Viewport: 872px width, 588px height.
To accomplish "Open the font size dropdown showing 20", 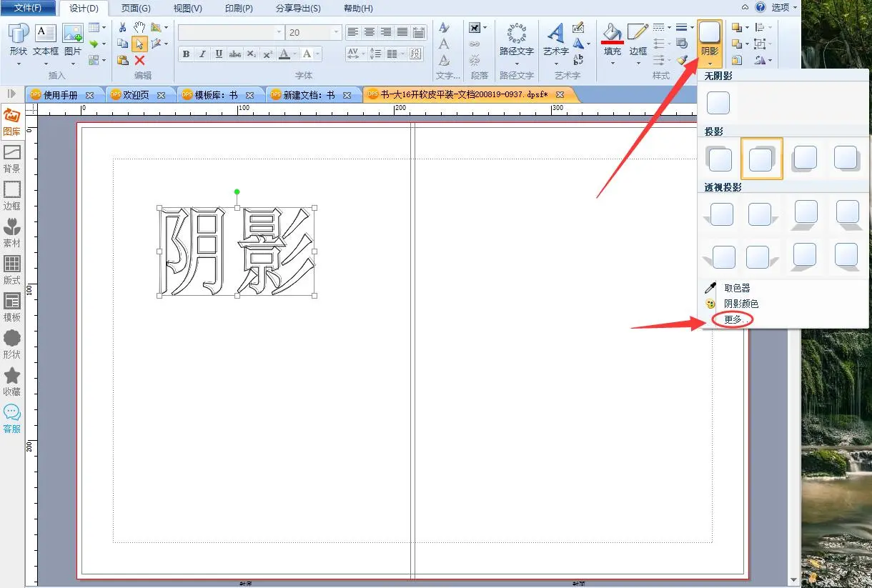I will (x=336, y=32).
